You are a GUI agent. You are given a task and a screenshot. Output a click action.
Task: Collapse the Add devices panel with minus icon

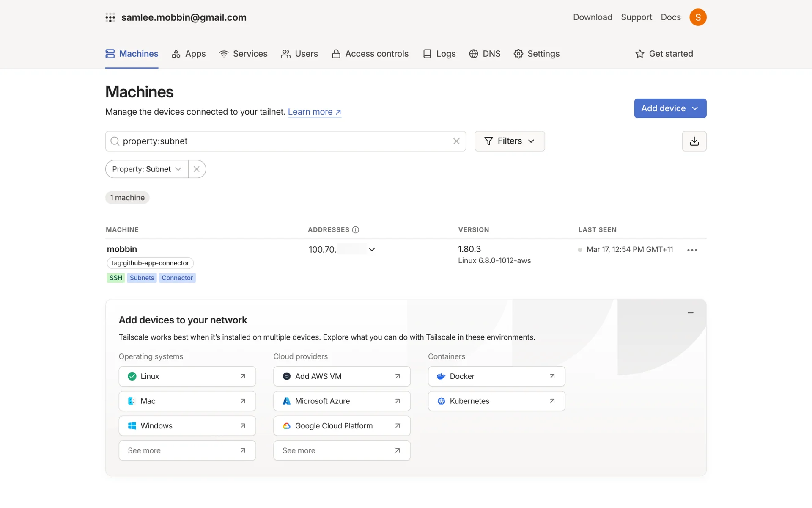(690, 313)
